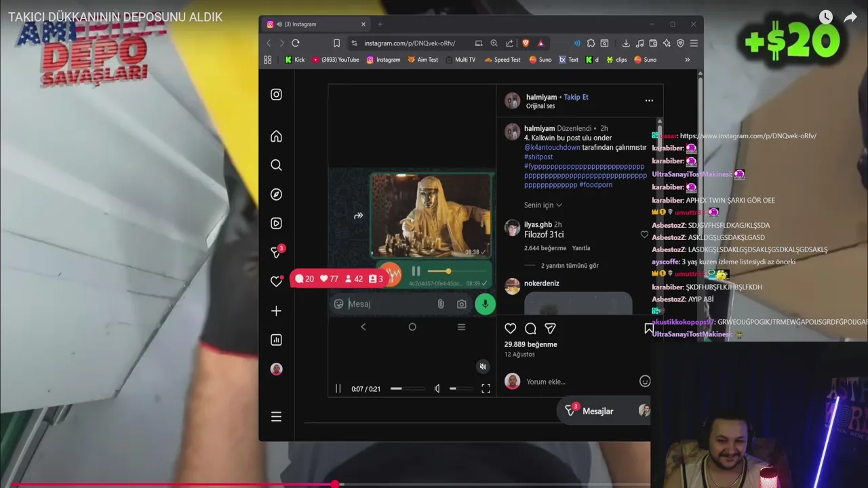Open the browser main menu icon
Viewport: 868px width, 488px height.
pos(693,43)
